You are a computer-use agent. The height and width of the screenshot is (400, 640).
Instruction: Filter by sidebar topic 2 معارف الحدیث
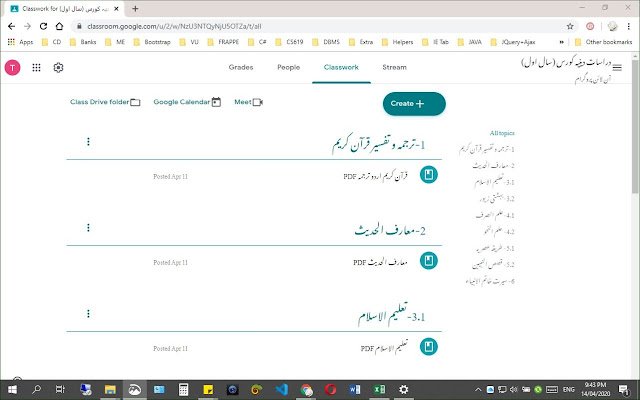(493, 165)
